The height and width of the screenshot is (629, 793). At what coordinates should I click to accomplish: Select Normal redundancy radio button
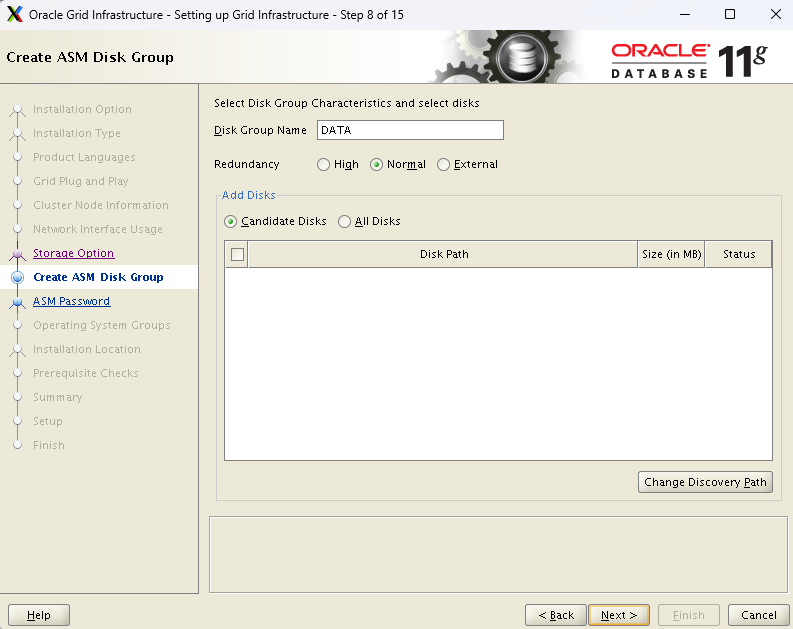click(x=376, y=165)
